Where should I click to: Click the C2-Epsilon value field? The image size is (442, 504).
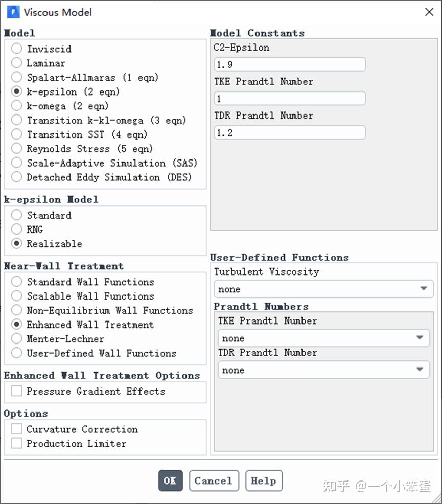(290, 64)
